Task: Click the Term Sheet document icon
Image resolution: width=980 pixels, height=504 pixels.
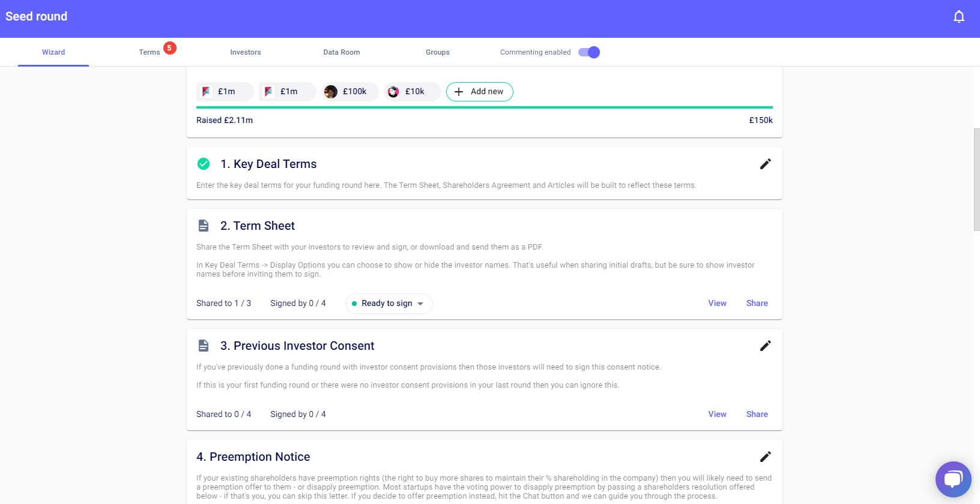Action: 204,226
